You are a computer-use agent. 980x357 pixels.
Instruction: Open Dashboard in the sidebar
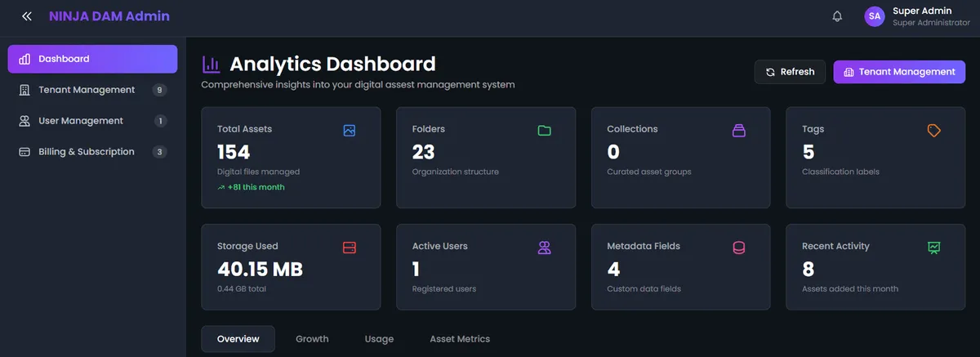(92, 59)
